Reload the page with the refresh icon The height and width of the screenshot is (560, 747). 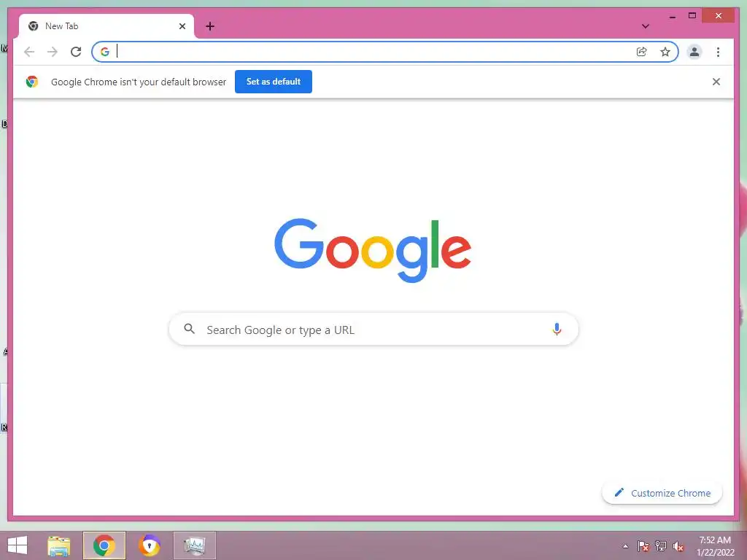[76, 52]
